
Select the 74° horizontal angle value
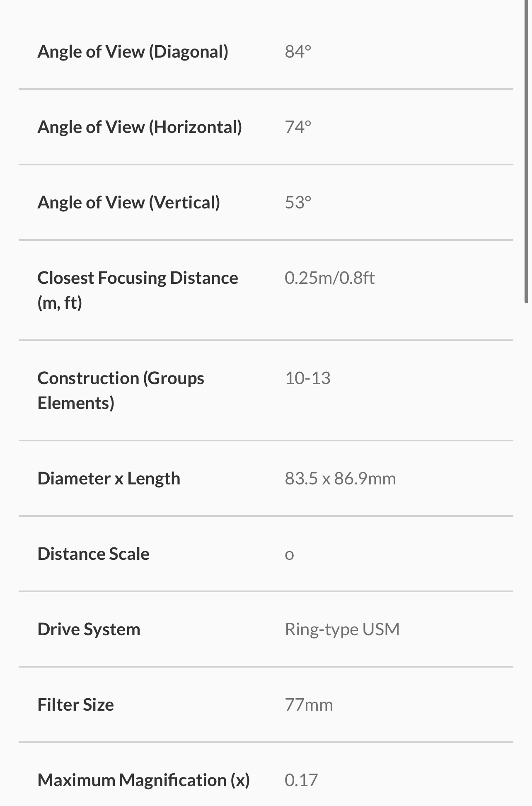(x=298, y=127)
